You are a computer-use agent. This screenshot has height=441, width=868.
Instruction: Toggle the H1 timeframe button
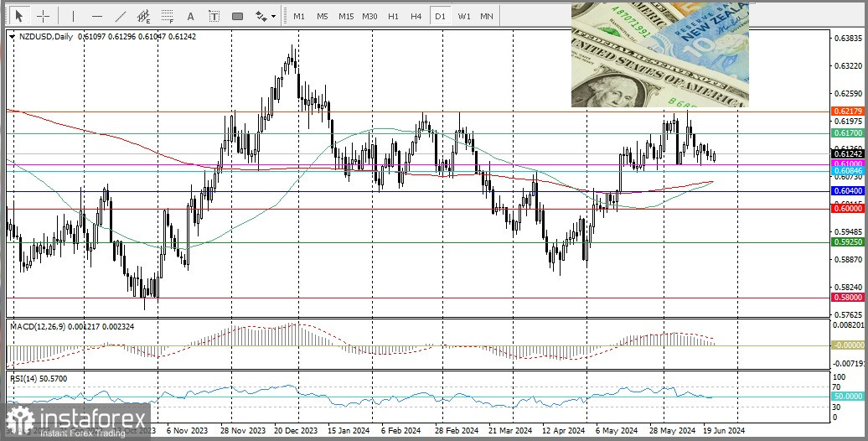tap(393, 16)
